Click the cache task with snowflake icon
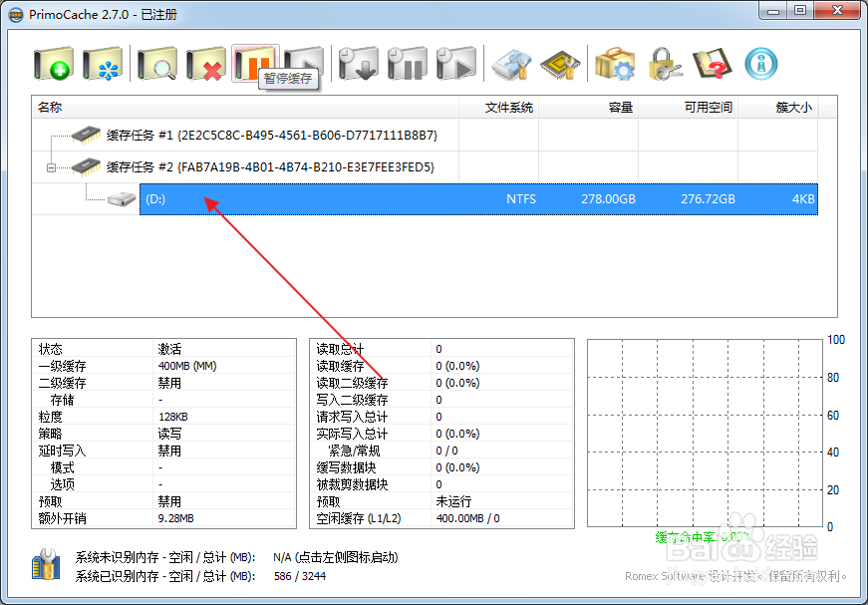Viewport: 868px width, 605px height. [x=103, y=64]
